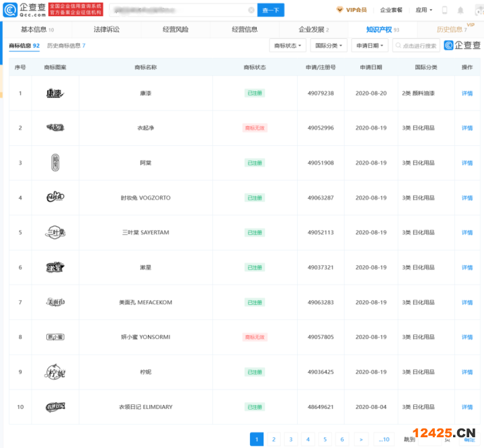The image size is (484, 448).
Task: Go to page 3 in pagination
Action: click(x=290, y=439)
